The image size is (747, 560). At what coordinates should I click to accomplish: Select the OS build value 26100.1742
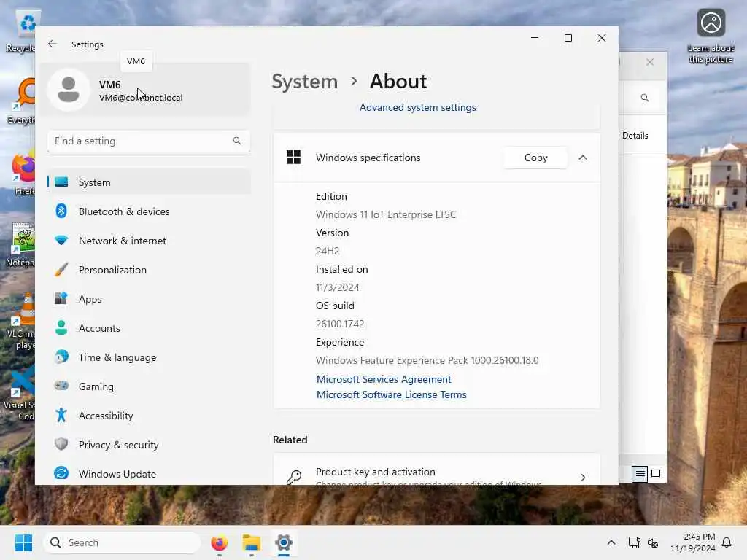340,324
